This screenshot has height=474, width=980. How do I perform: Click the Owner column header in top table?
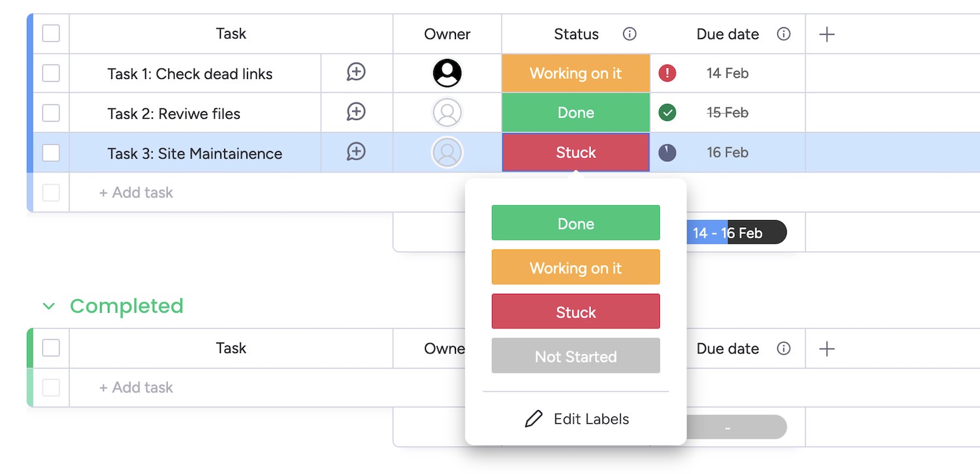tap(447, 34)
